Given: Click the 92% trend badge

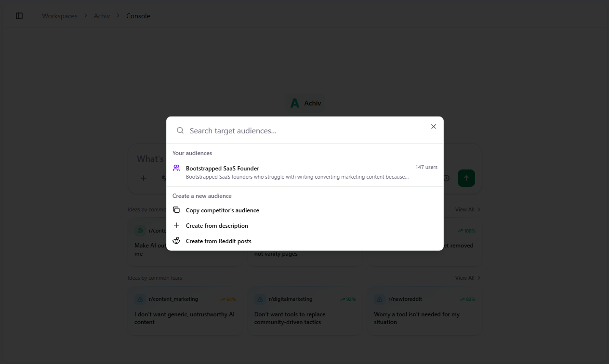Looking at the screenshot, I should [348, 299].
